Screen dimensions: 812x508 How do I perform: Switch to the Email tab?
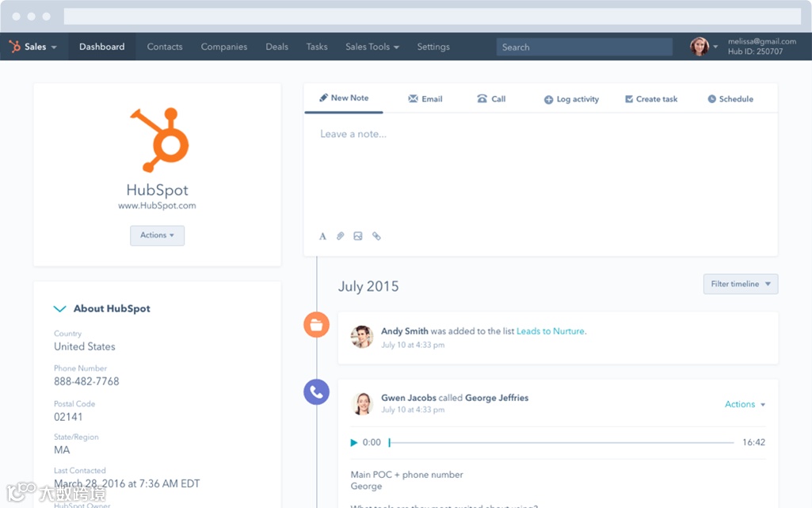click(x=425, y=98)
